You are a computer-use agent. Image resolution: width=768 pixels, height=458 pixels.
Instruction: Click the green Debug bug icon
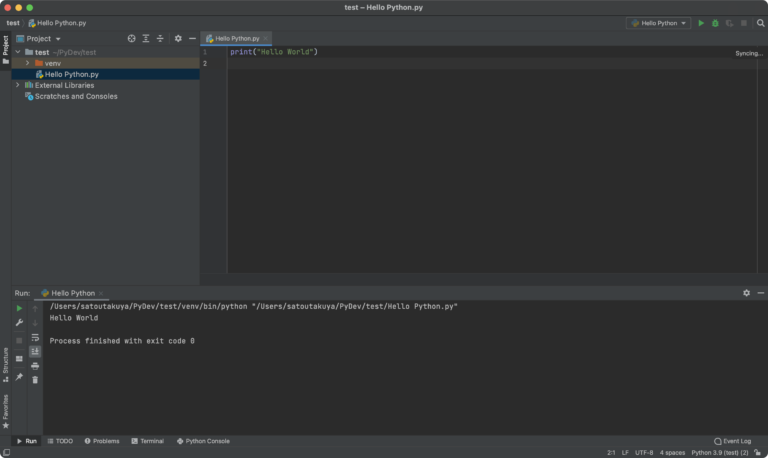(x=715, y=23)
